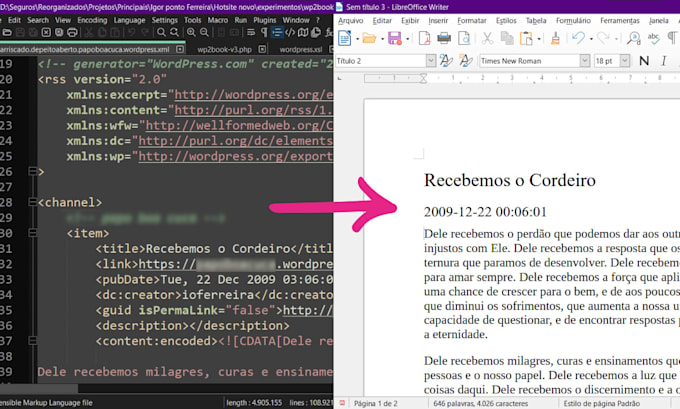Click the wordpress.org/export link on line 25
Viewport: 680px width, 409px height.
pyautogui.click(x=235, y=156)
